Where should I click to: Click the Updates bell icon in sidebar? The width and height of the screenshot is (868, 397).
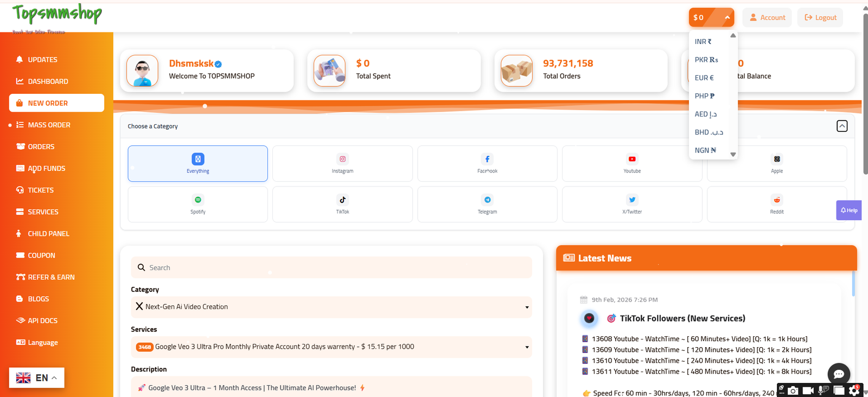[x=20, y=60]
